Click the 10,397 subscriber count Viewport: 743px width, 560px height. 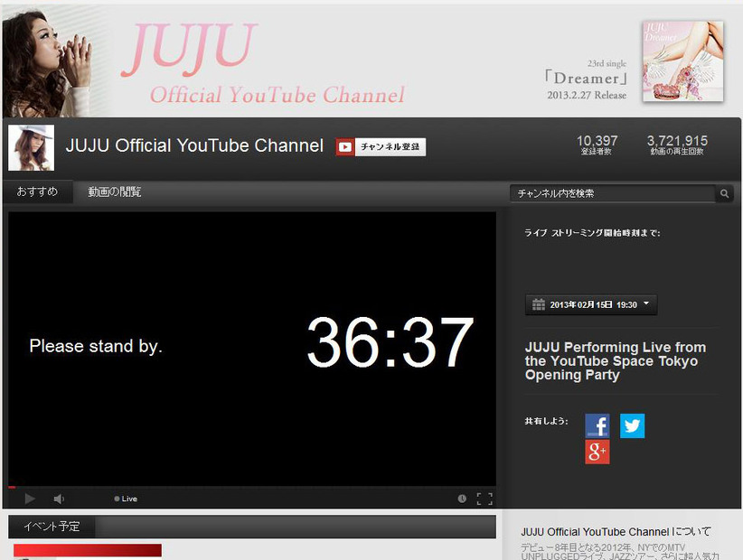pos(597,141)
